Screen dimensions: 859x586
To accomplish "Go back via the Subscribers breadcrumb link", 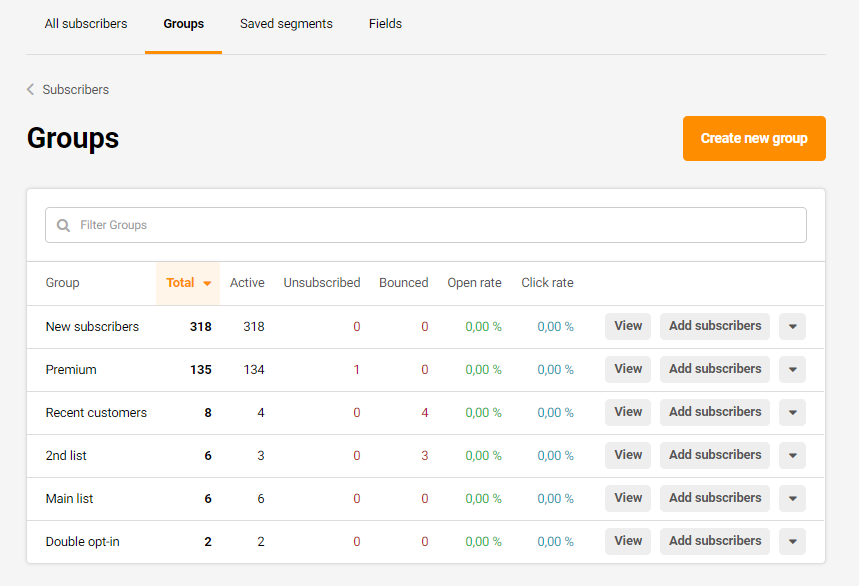I will 76,89.
